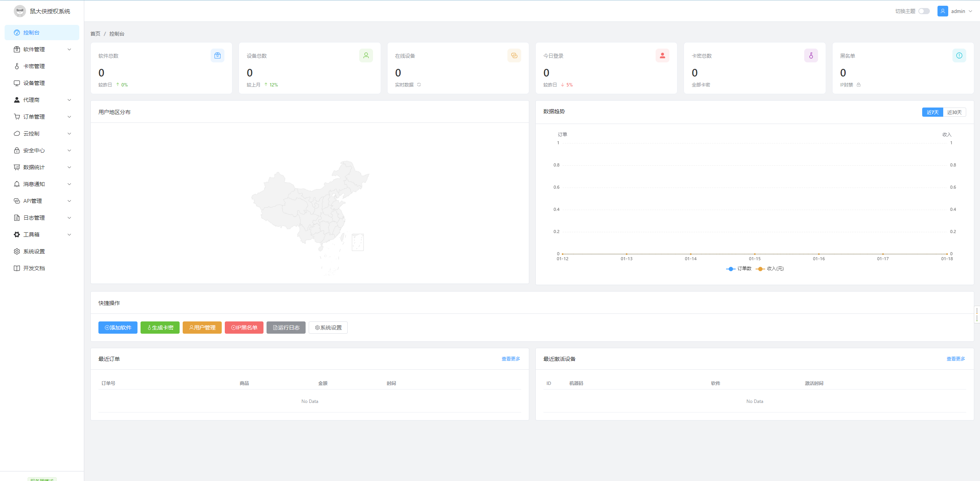Click the device total user icon

click(x=366, y=55)
